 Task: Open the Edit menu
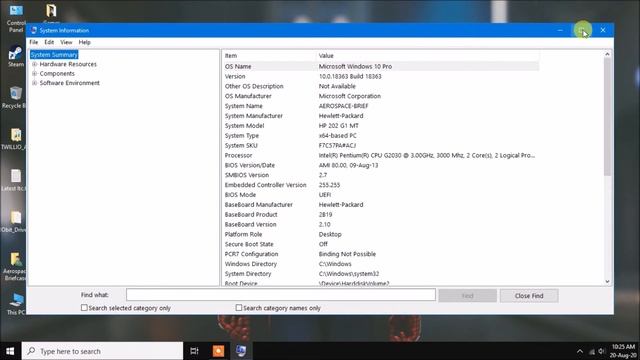point(49,42)
